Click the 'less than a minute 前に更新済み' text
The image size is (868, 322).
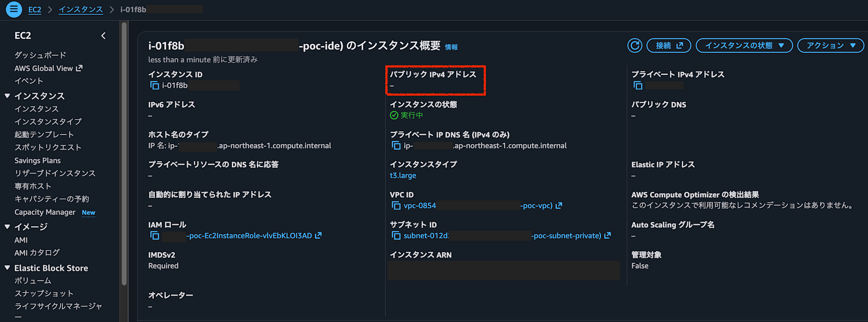[x=203, y=60]
